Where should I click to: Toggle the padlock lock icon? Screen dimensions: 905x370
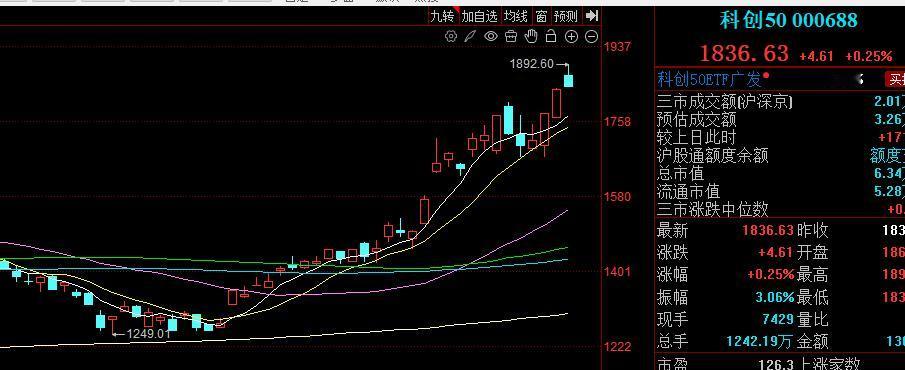tap(551, 36)
